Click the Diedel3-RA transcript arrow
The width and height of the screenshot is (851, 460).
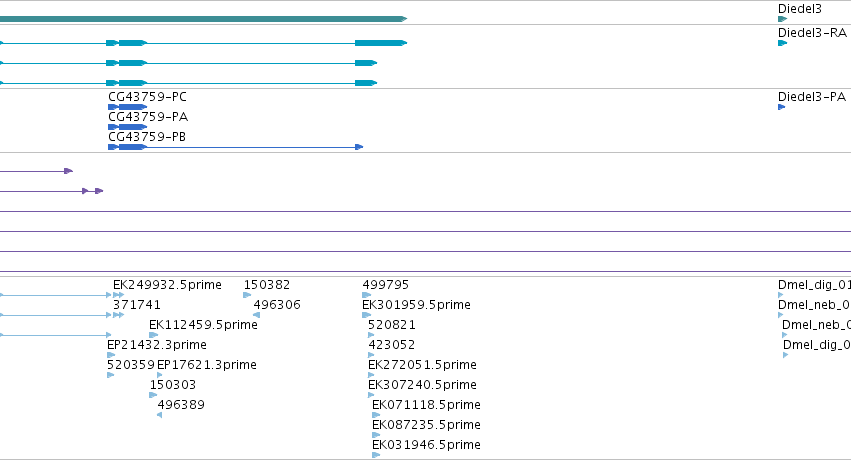point(782,43)
